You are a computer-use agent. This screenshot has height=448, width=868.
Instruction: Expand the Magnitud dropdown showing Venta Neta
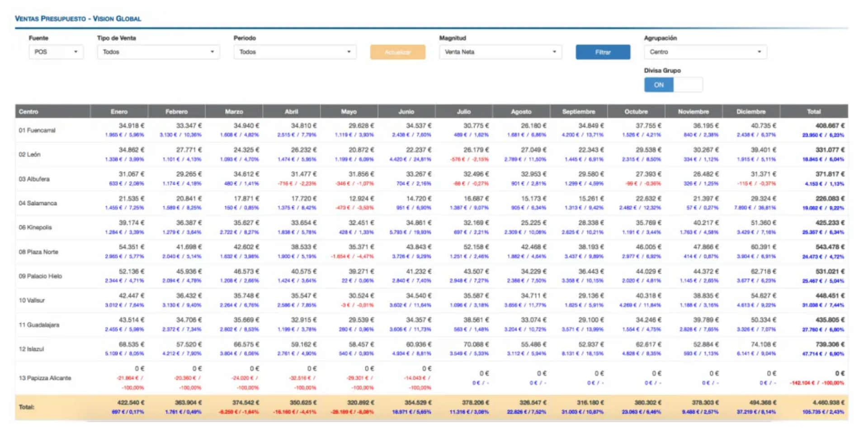[x=500, y=52]
